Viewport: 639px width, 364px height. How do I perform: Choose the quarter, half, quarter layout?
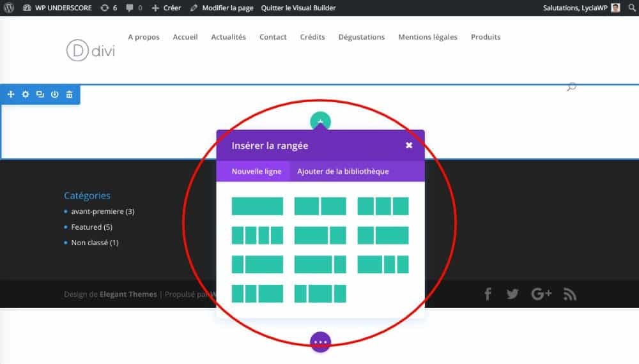(320, 294)
